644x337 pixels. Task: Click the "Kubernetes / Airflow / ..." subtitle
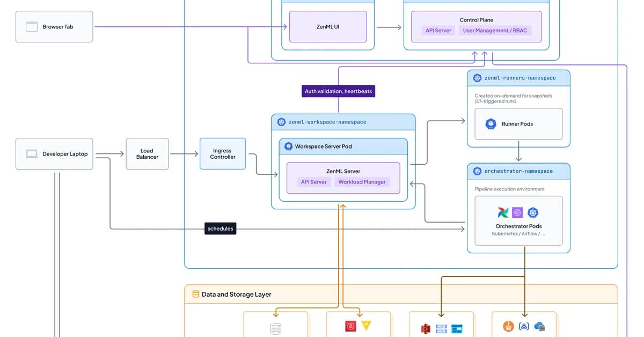click(x=518, y=234)
